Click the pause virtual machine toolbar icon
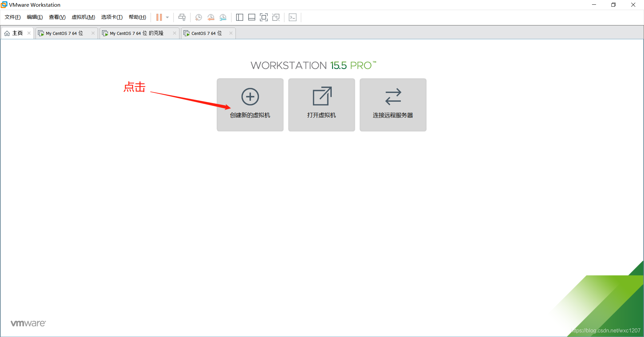The image size is (644, 337). [159, 17]
